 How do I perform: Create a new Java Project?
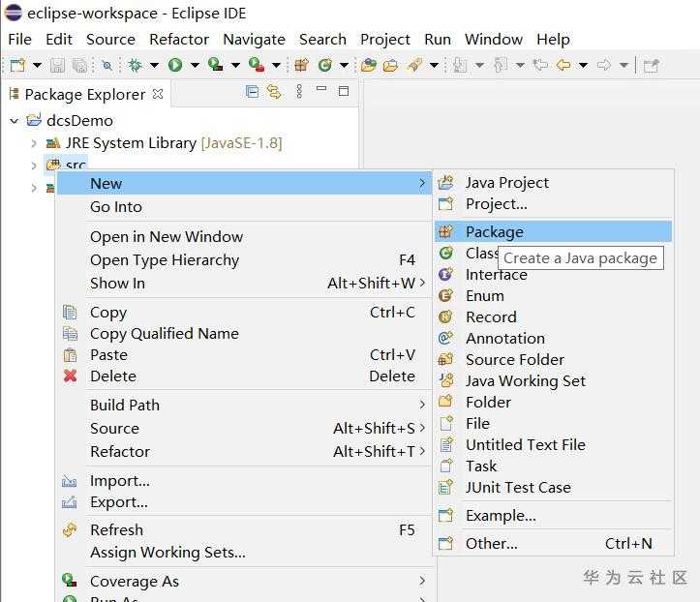[554, 183]
